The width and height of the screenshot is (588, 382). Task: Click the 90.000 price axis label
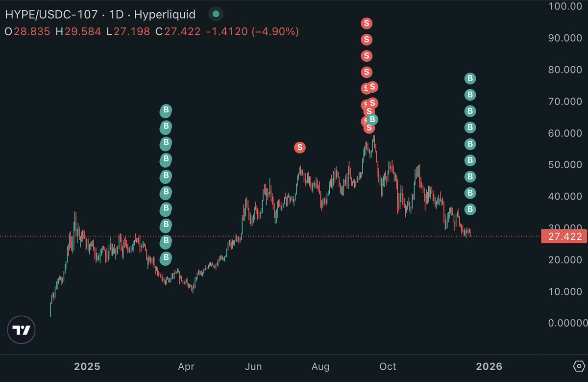(566, 38)
